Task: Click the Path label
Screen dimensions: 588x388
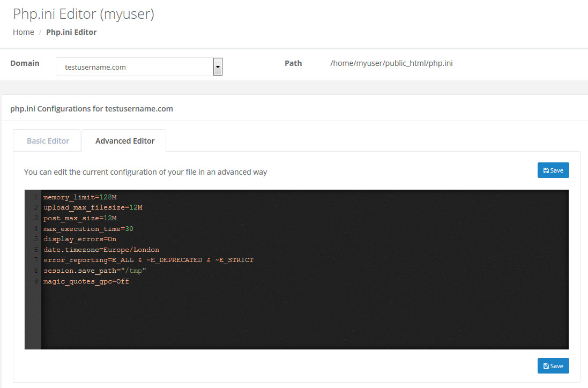Action: click(293, 63)
